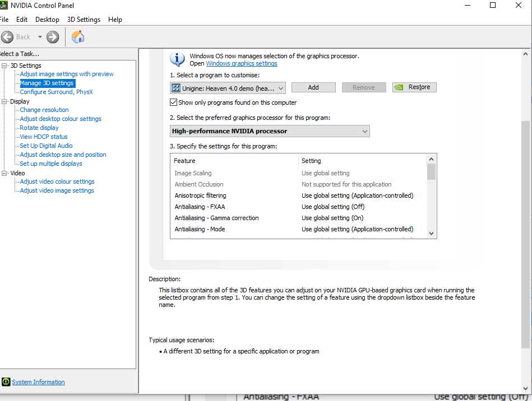Click the Antialiasing - Mode setting value
This screenshot has width=532, height=401.
357,229
